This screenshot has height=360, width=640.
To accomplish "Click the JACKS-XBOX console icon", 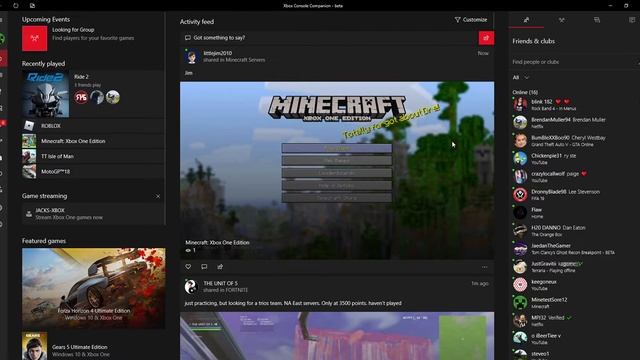I will coord(29,214).
